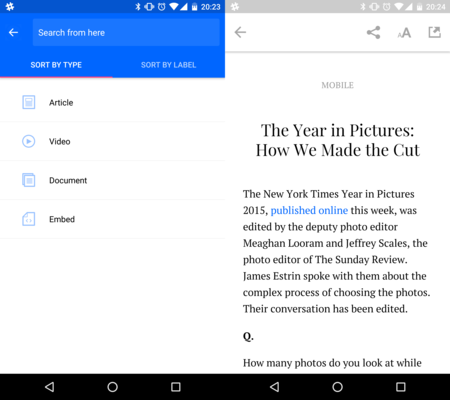Open the text size (AA) settings
The width and height of the screenshot is (450, 400).
pos(404,33)
